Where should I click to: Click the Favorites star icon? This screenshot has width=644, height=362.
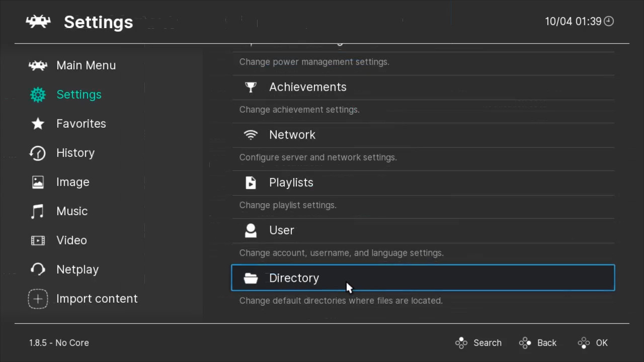(38, 124)
